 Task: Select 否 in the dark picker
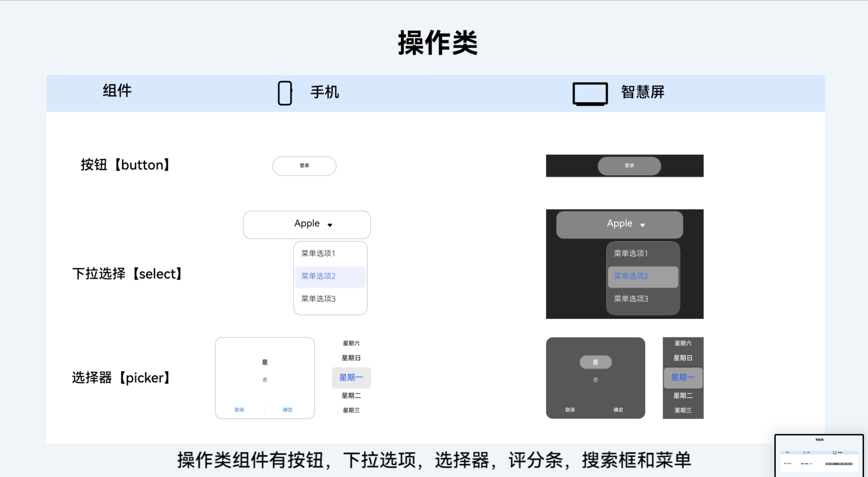(595, 380)
